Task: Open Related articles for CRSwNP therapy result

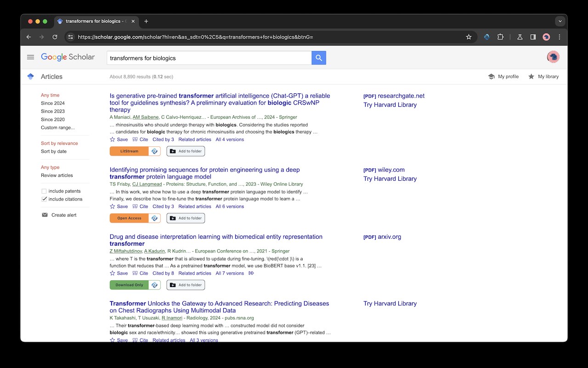Action: [195, 139]
